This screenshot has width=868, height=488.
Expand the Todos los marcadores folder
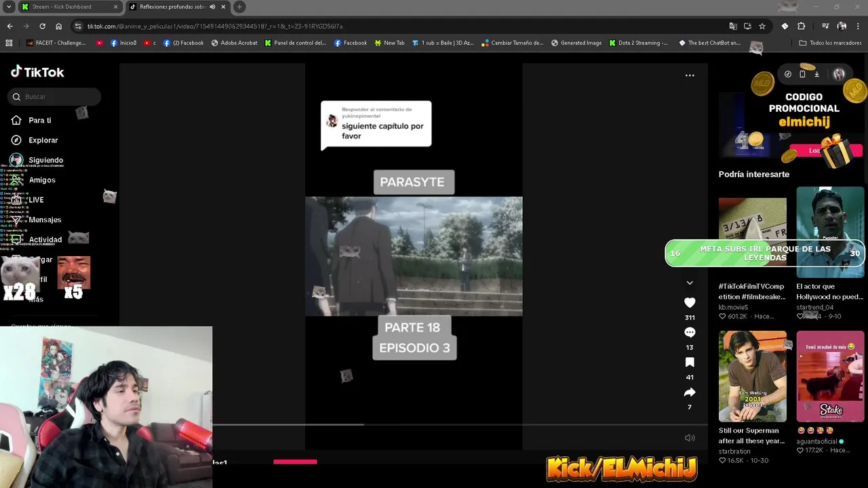[830, 43]
